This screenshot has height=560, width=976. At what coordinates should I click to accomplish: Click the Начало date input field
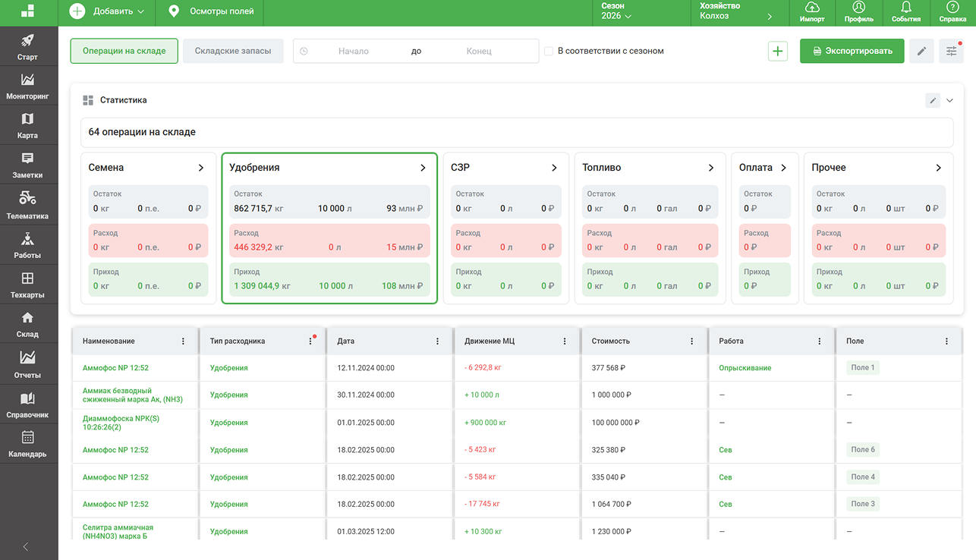pos(353,51)
